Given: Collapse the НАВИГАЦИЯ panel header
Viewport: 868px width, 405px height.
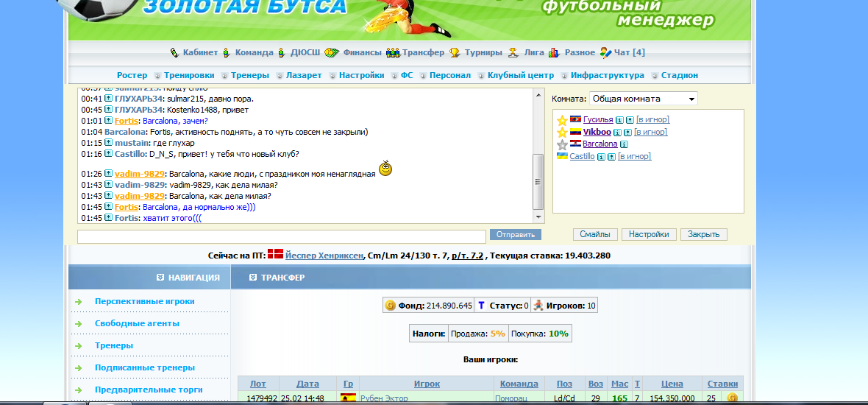Looking at the screenshot, I should pyautogui.click(x=161, y=278).
